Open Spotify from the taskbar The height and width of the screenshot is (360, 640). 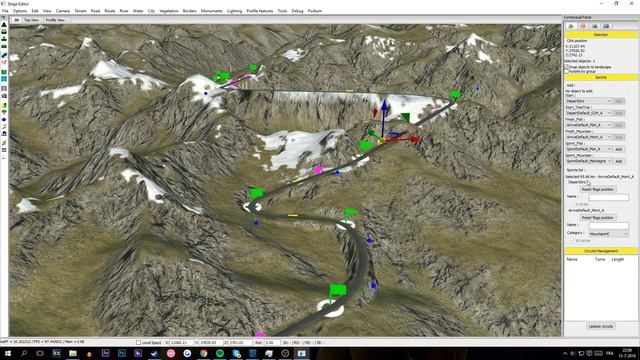pos(220,353)
